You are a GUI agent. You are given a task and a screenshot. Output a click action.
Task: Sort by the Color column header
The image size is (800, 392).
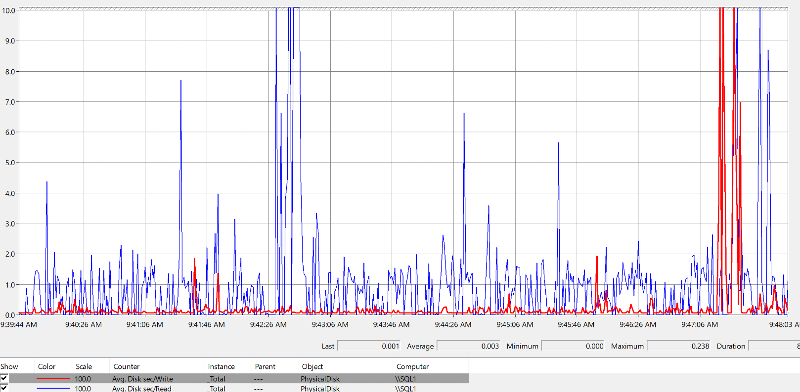46,366
